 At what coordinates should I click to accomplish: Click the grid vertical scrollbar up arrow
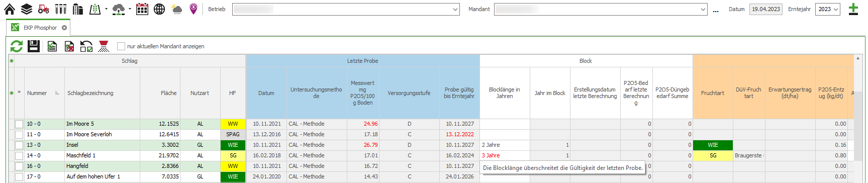pyautogui.click(x=858, y=58)
